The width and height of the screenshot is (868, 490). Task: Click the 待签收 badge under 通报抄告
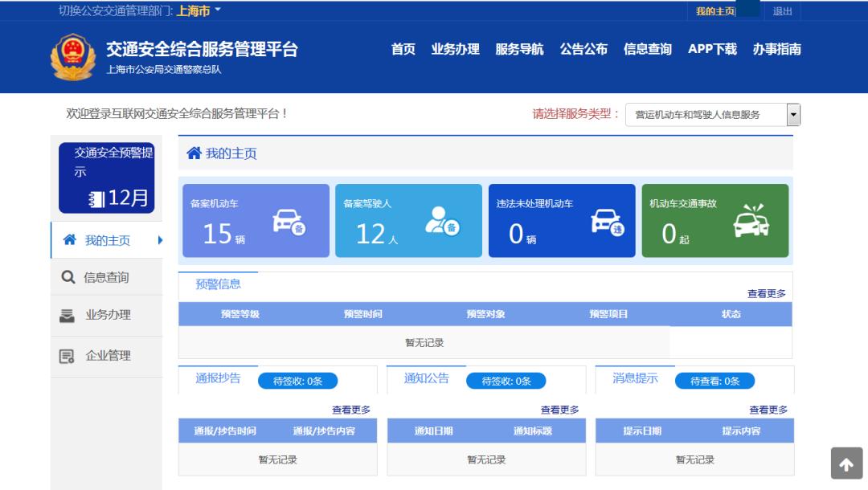pos(297,381)
